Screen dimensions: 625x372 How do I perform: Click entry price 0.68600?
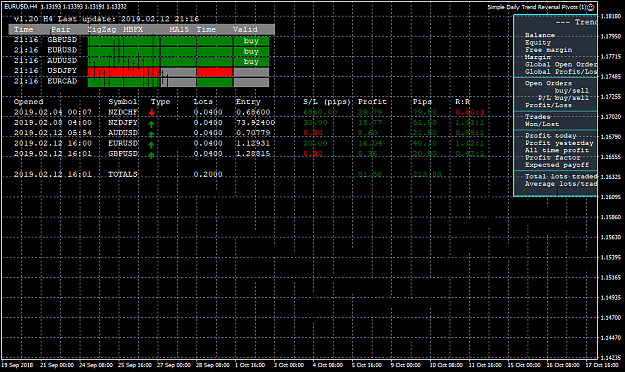(x=253, y=112)
